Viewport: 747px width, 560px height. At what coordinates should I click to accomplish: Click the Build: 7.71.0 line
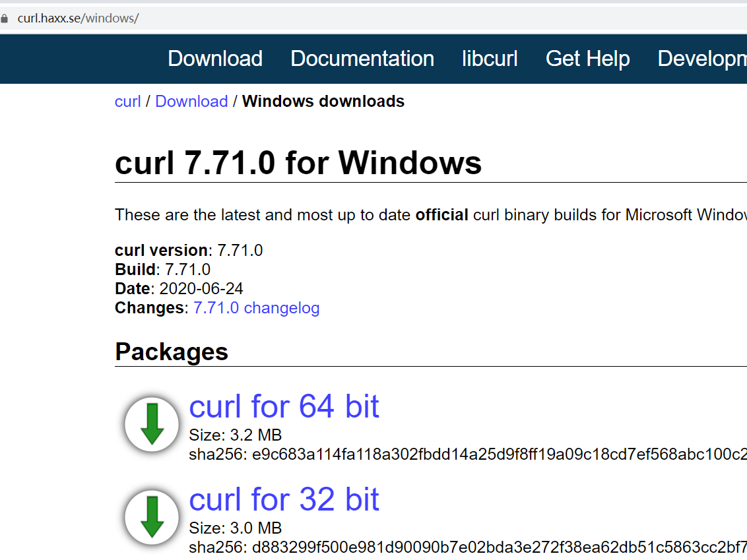point(162,270)
